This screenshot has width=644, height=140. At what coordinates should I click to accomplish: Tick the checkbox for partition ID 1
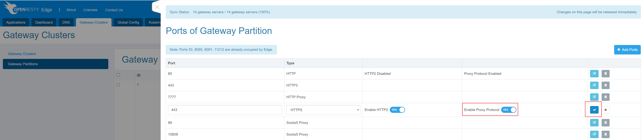[x=118, y=85]
